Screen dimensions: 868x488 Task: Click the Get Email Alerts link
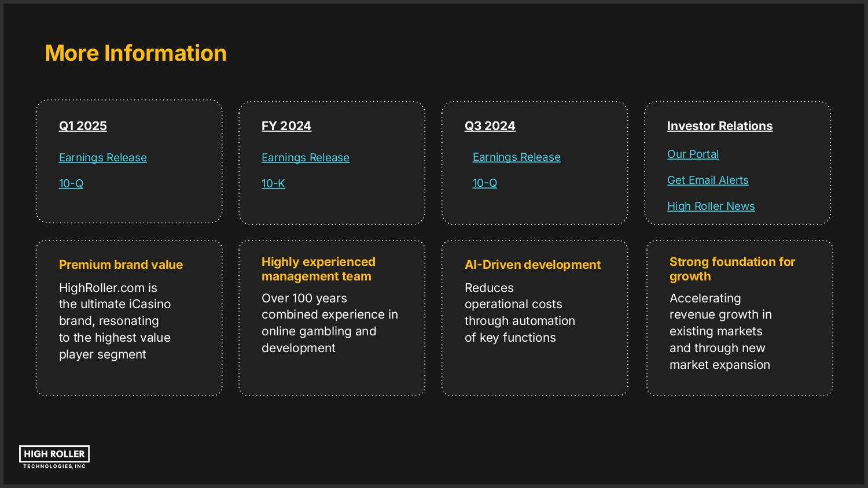pyautogui.click(x=707, y=180)
